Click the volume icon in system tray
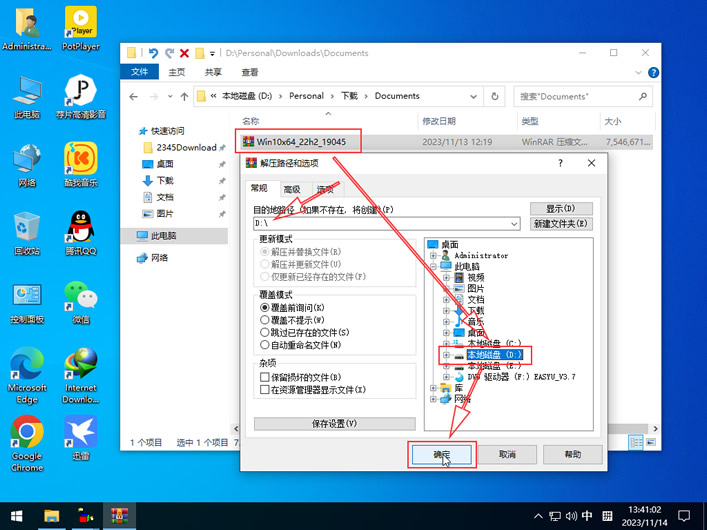 (x=571, y=516)
